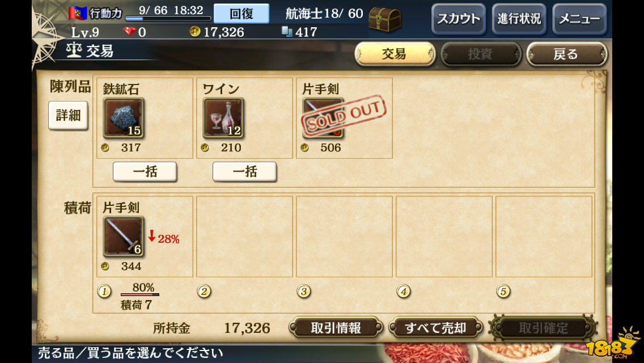The height and width of the screenshot is (363, 644).
Task: Open the メニュー menu
Action: (579, 19)
